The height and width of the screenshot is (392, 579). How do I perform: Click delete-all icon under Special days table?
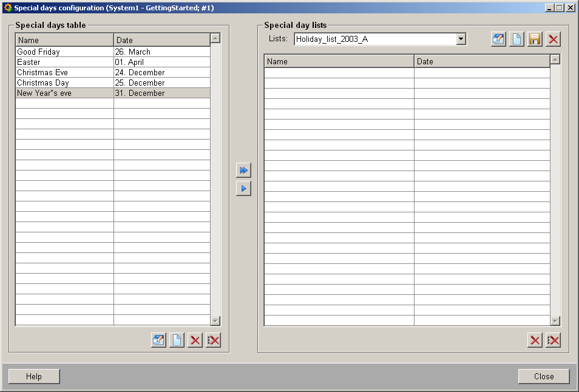pos(213,340)
